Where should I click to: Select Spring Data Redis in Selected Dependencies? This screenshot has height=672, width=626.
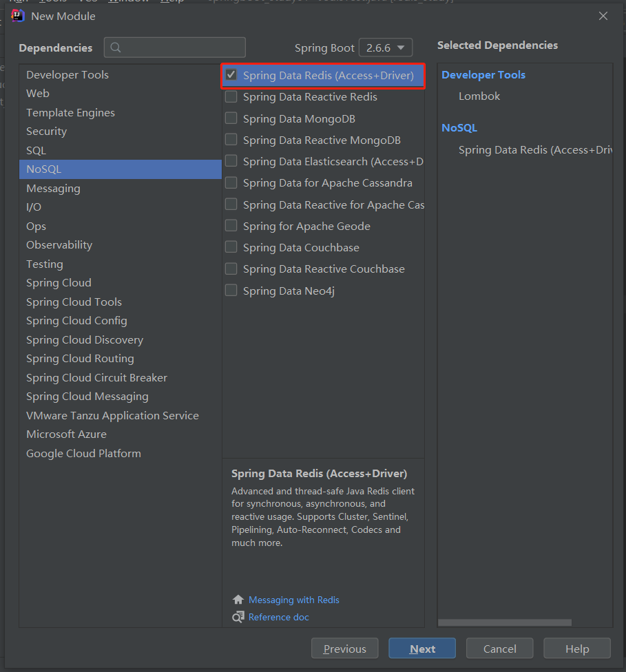pos(535,150)
